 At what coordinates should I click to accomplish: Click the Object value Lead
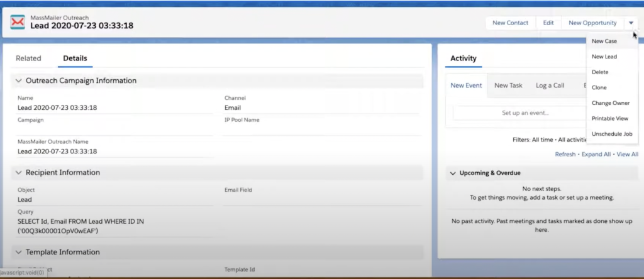point(25,200)
